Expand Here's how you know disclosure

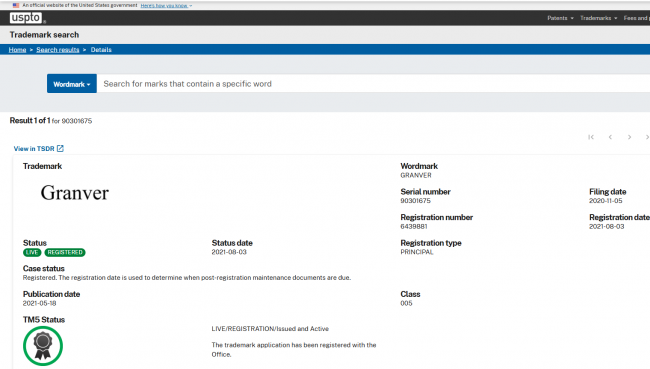(x=166, y=6)
